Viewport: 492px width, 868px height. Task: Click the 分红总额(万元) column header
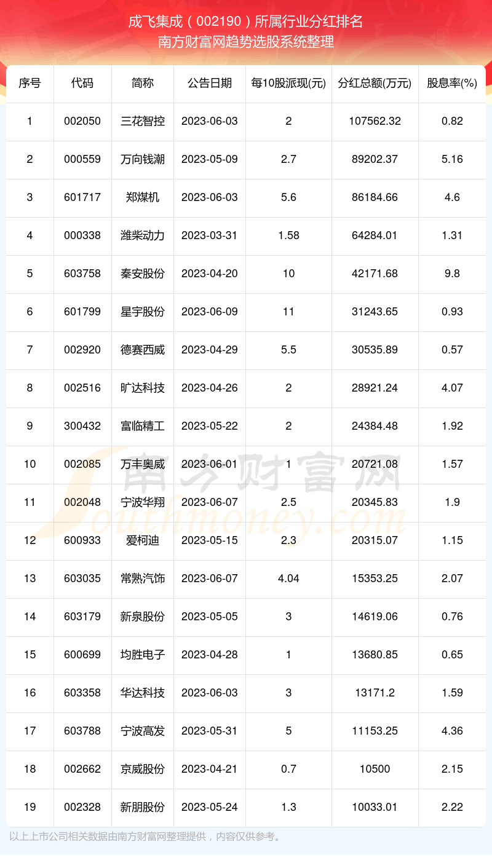(375, 83)
